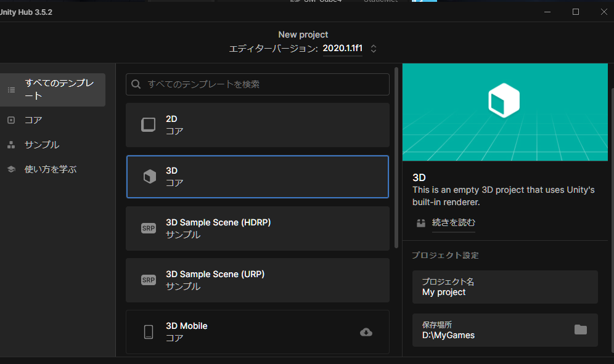This screenshot has width=614, height=364.
Task: Select the 3D core template card
Action: (x=258, y=177)
